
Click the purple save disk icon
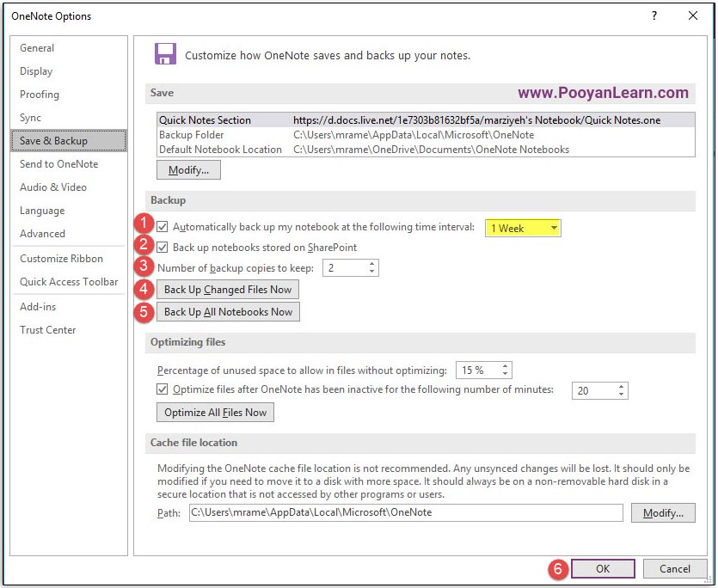click(x=165, y=54)
